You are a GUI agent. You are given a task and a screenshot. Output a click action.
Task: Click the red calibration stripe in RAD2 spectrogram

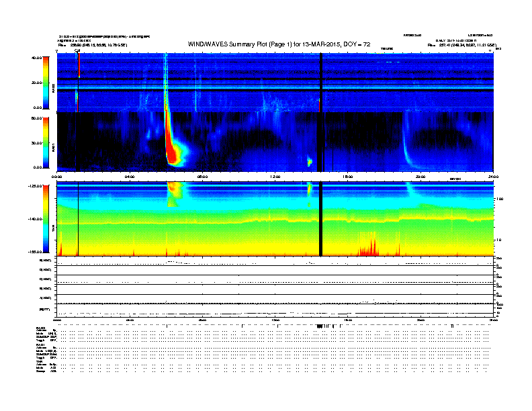coord(79,66)
